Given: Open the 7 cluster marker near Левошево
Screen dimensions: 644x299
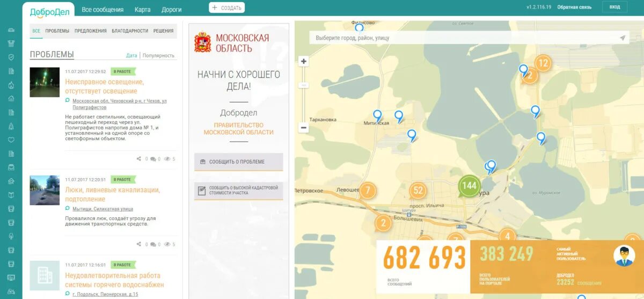Looking at the screenshot, I should 368,191.
